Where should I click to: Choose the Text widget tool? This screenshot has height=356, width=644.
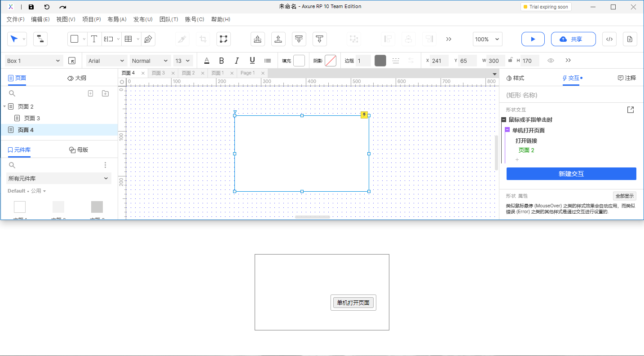point(94,39)
